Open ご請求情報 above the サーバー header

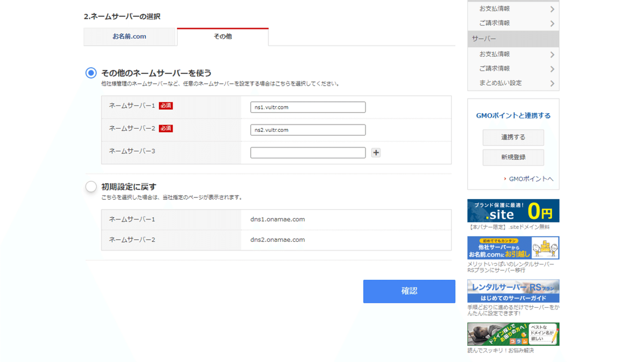click(x=494, y=23)
